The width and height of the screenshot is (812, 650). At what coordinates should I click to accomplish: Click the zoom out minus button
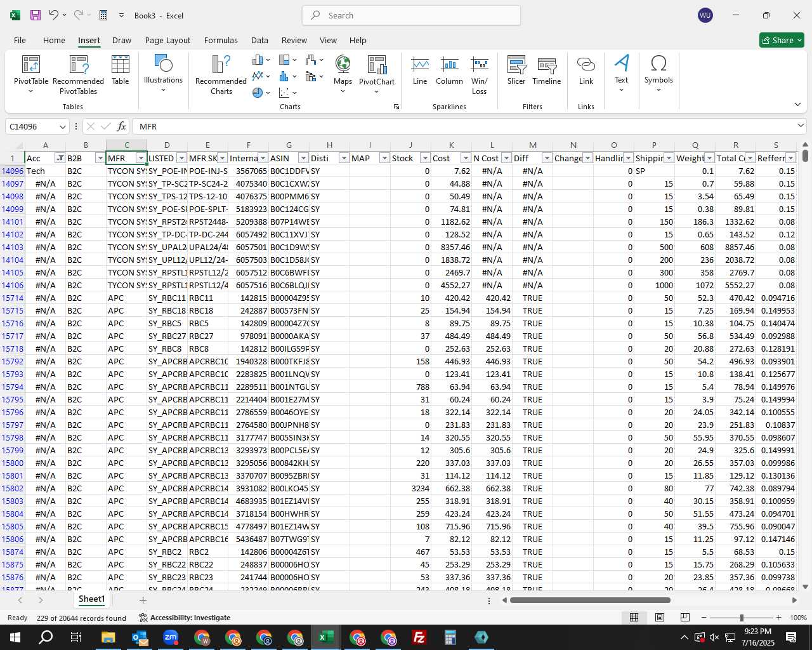704,618
